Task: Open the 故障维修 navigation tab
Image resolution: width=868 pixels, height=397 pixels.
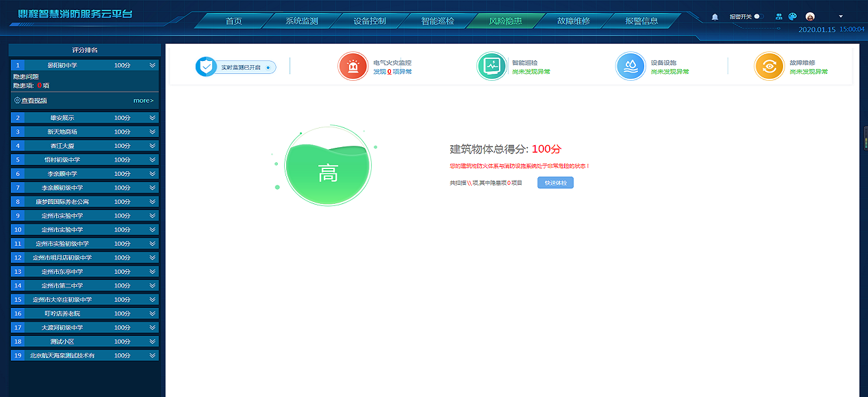Action: coord(573,21)
